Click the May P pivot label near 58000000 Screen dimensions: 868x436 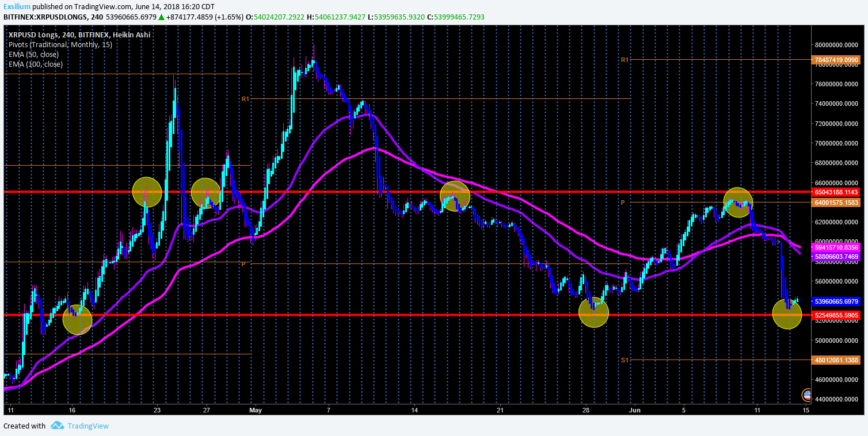243,264
